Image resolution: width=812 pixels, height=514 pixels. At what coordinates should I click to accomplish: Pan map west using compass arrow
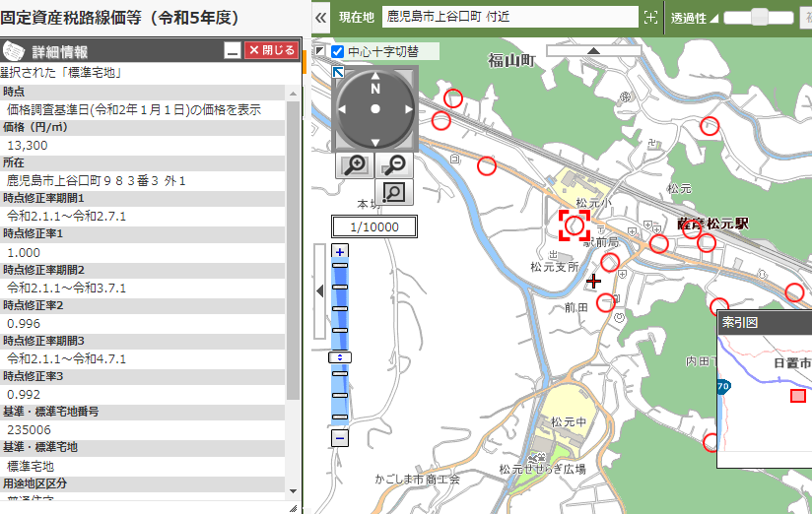pos(342,109)
